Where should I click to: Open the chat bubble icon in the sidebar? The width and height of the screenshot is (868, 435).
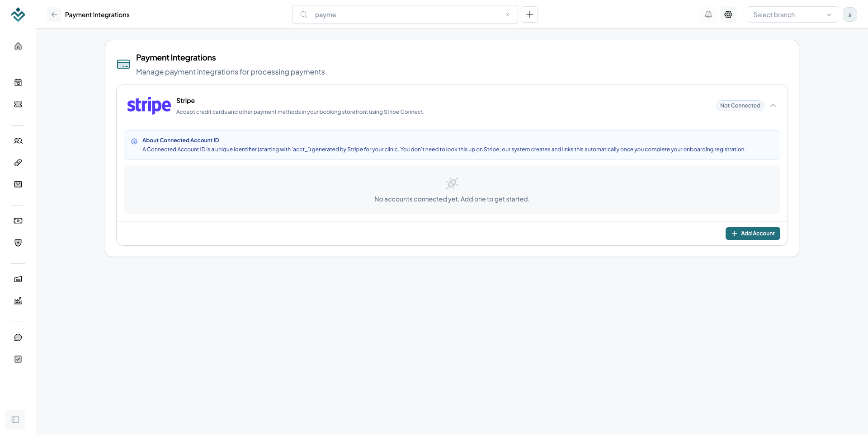pyautogui.click(x=18, y=337)
